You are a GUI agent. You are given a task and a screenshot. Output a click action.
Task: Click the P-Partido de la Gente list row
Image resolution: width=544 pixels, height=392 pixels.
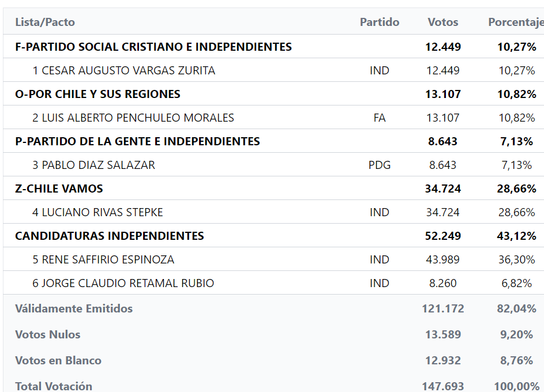click(137, 141)
